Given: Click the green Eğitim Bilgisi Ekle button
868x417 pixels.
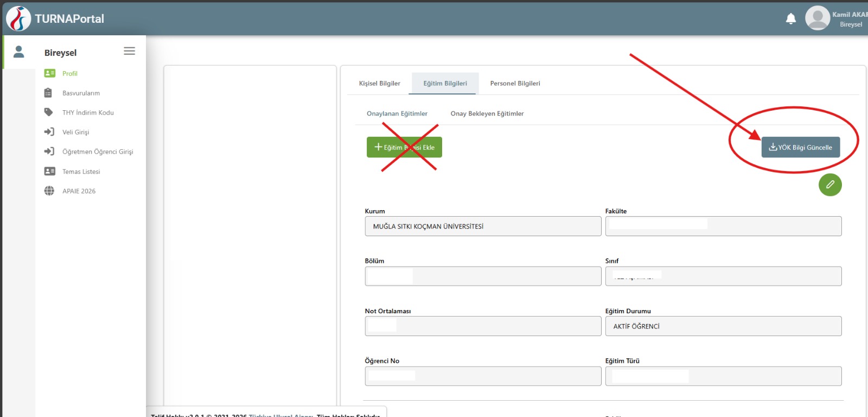Looking at the screenshot, I should coord(404,148).
